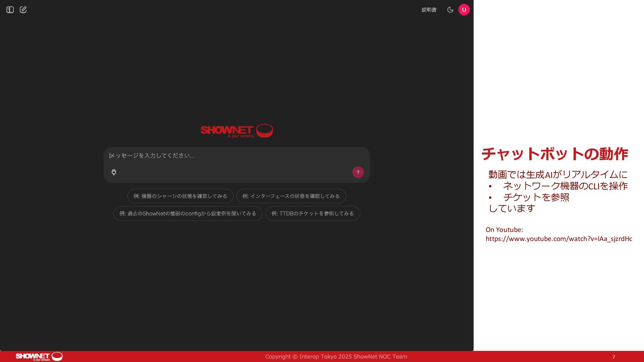Click the Interop Tokyo copyright text
This screenshot has height=362, width=644.
pos(336,357)
